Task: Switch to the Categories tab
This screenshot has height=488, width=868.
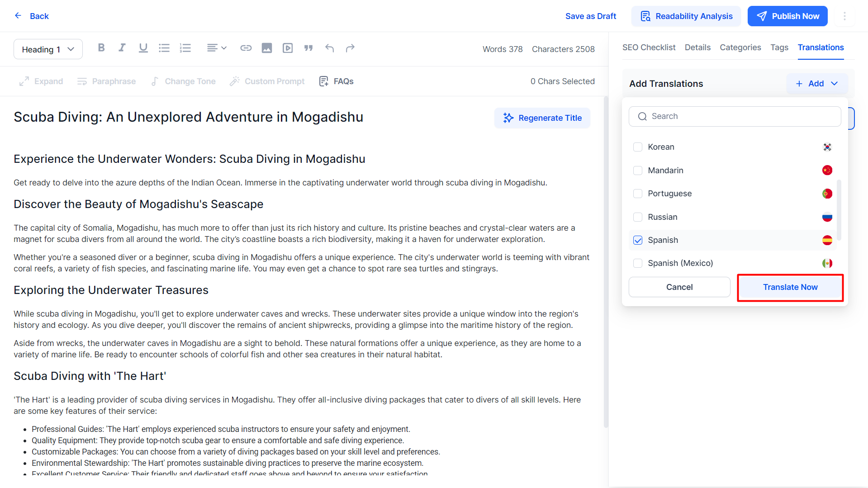Action: [740, 47]
